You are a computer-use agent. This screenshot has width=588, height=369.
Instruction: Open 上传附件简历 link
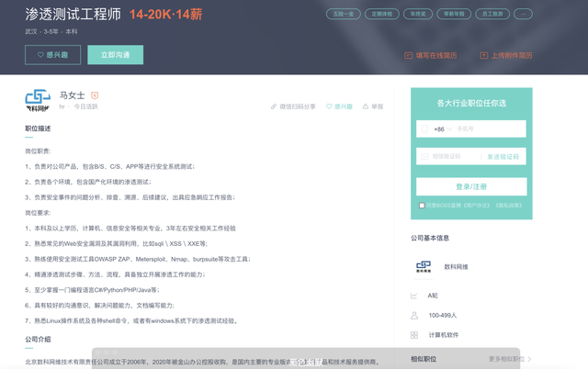tap(512, 55)
